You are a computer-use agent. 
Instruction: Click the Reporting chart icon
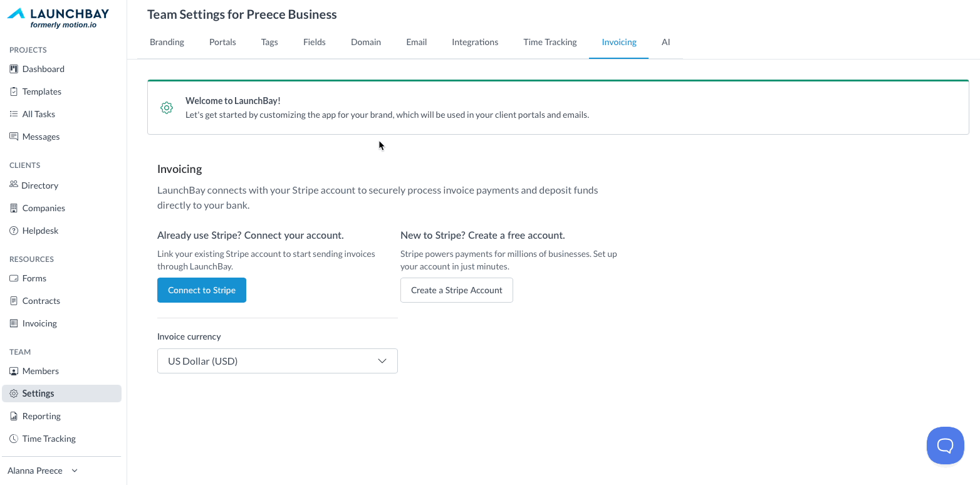14,416
